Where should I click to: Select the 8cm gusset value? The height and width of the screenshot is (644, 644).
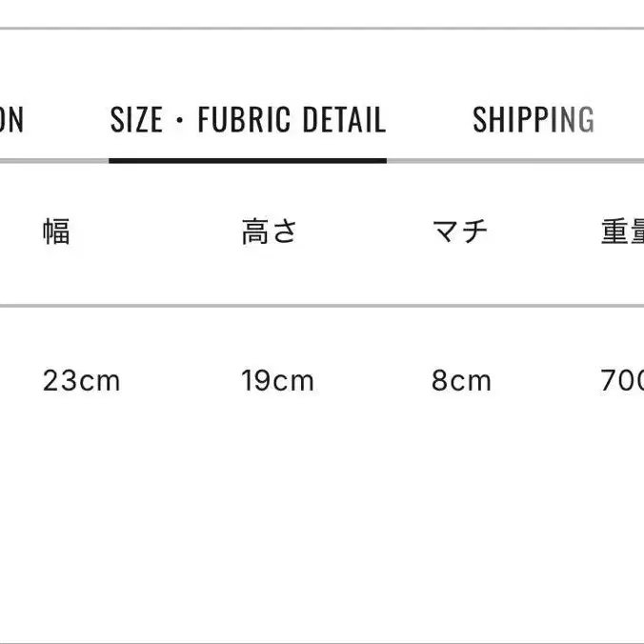pos(461,381)
